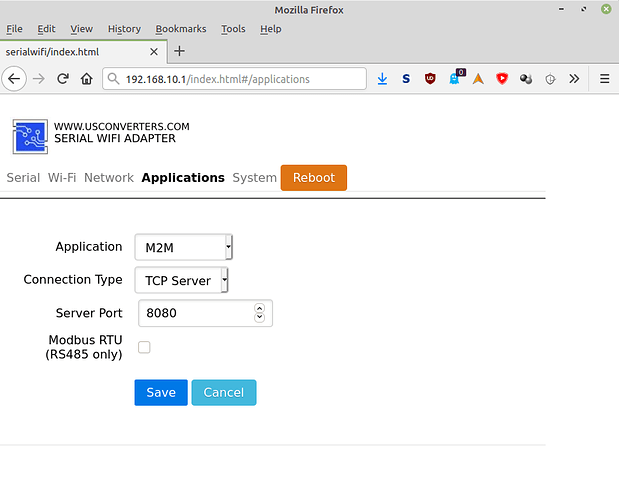Open the Connection Type dropdown
This screenshot has width=619, height=500.
tap(182, 280)
